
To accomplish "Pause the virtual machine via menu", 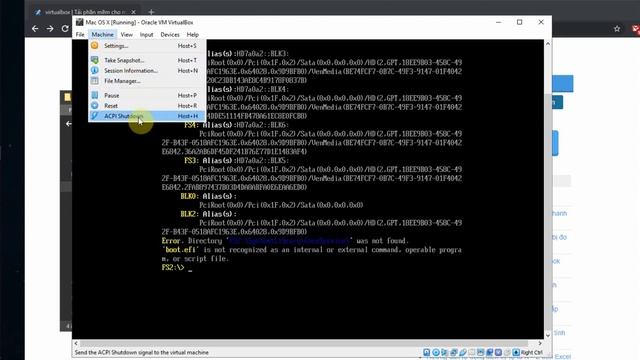I will tap(147, 95).
